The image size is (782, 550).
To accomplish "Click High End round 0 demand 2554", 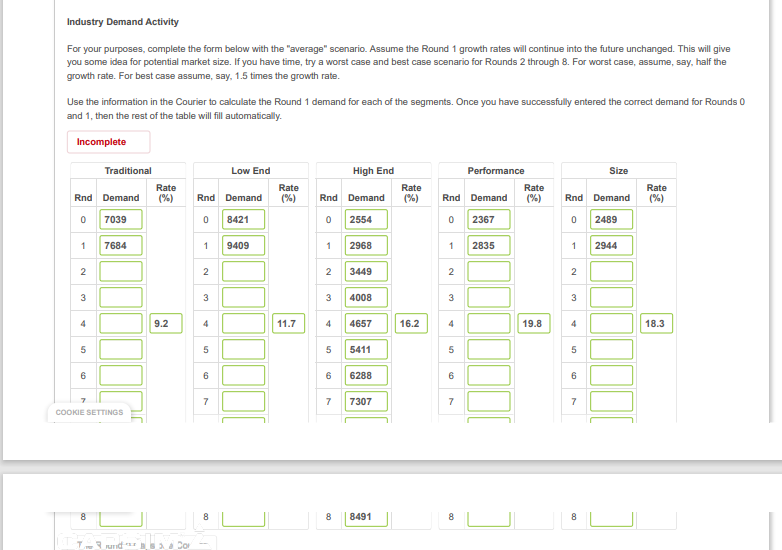I will pyautogui.click(x=366, y=219).
